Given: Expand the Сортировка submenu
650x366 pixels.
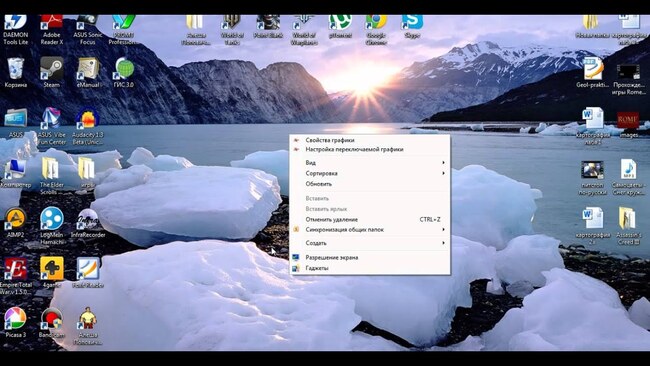Looking at the screenshot, I should [x=370, y=173].
